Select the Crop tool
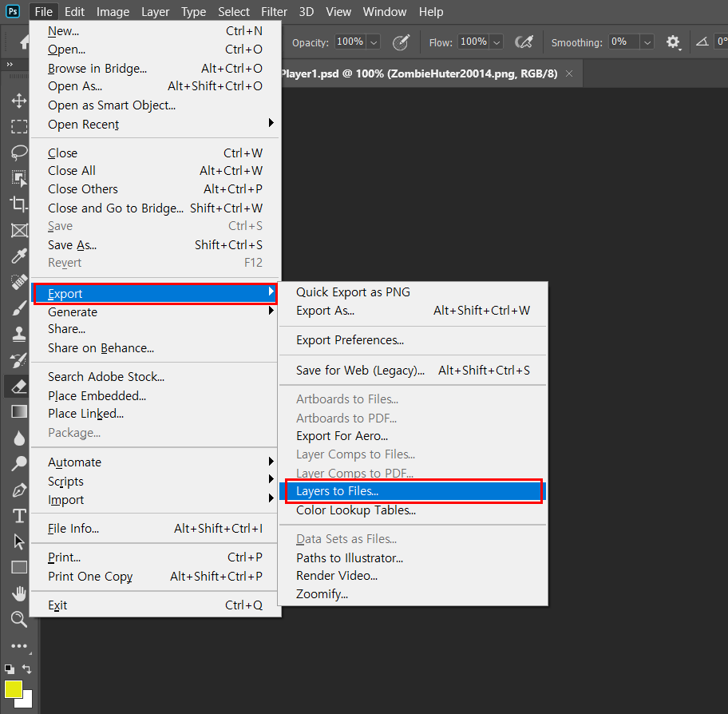 18,204
